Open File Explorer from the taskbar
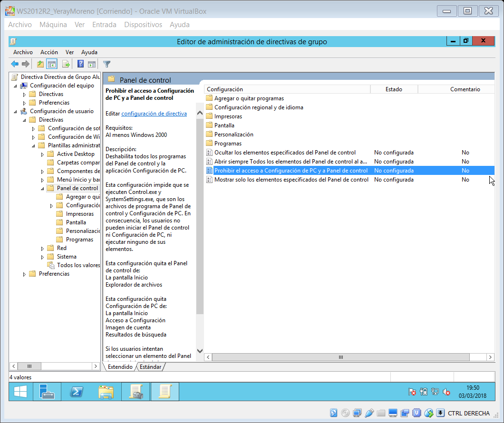Viewport: 504px width, 423px height. pos(106,392)
